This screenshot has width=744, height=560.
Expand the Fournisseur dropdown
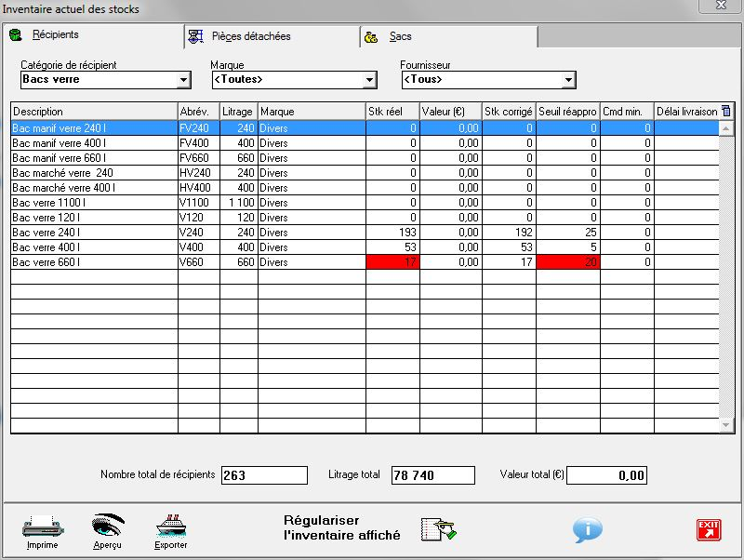(x=568, y=80)
